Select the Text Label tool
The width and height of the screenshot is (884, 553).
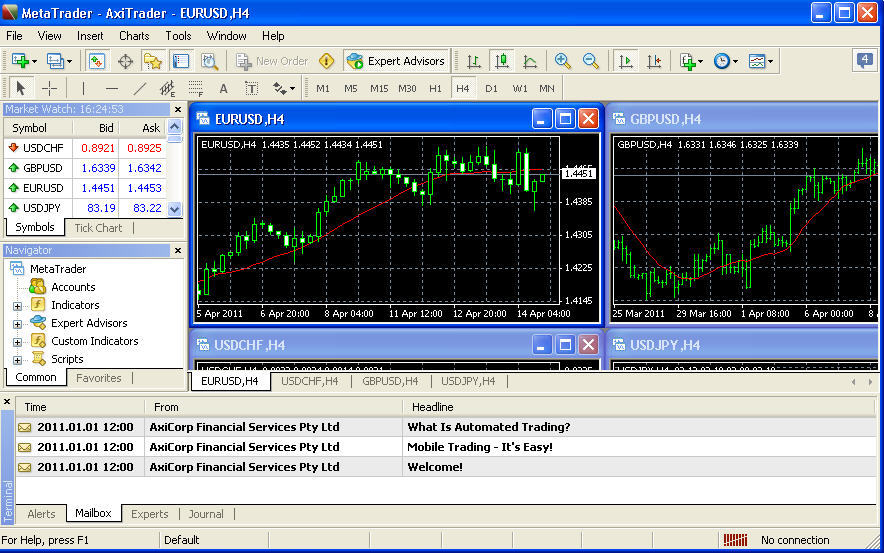[x=251, y=88]
